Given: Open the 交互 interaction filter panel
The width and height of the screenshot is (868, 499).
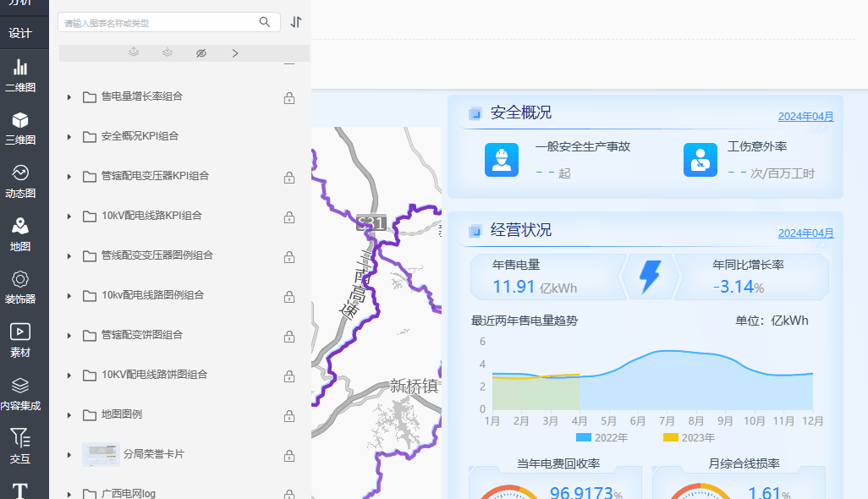Looking at the screenshot, I should [20, 446].
